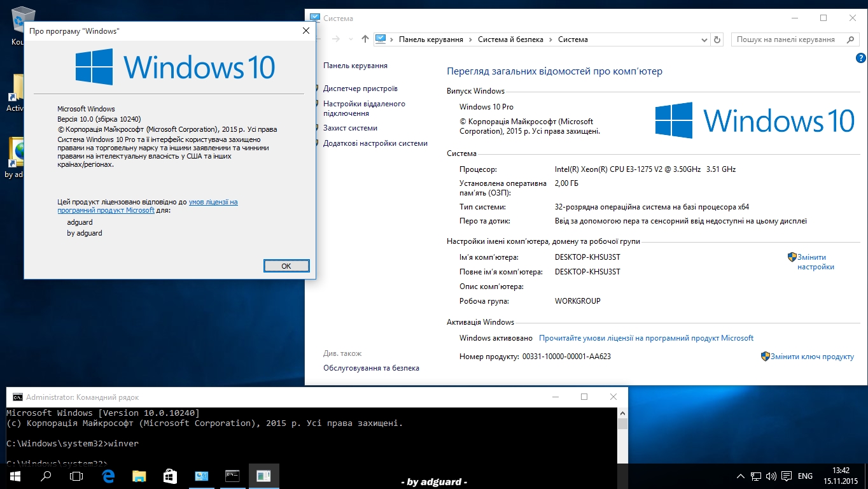The width and height of the screenshot is (868, 489).
Task: Click 'Windows 10 Pro' edition text
Action: [486, 107]
